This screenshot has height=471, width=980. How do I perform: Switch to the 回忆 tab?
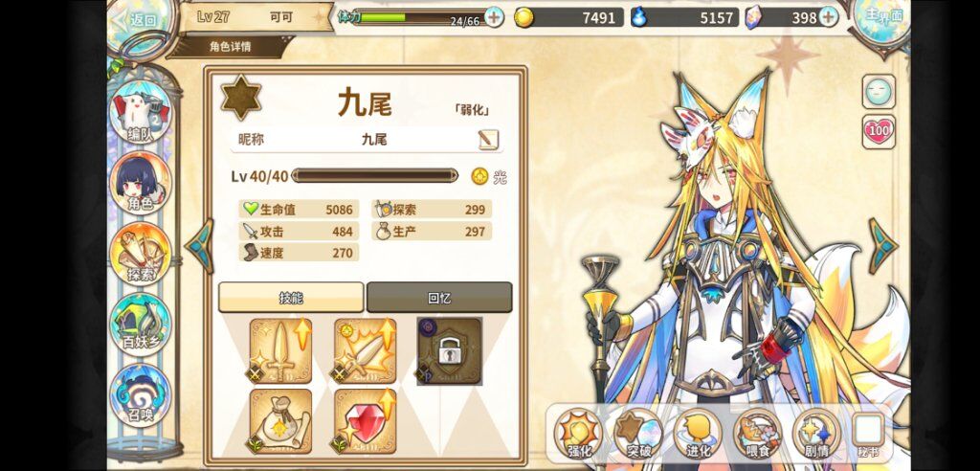[439, 297]
